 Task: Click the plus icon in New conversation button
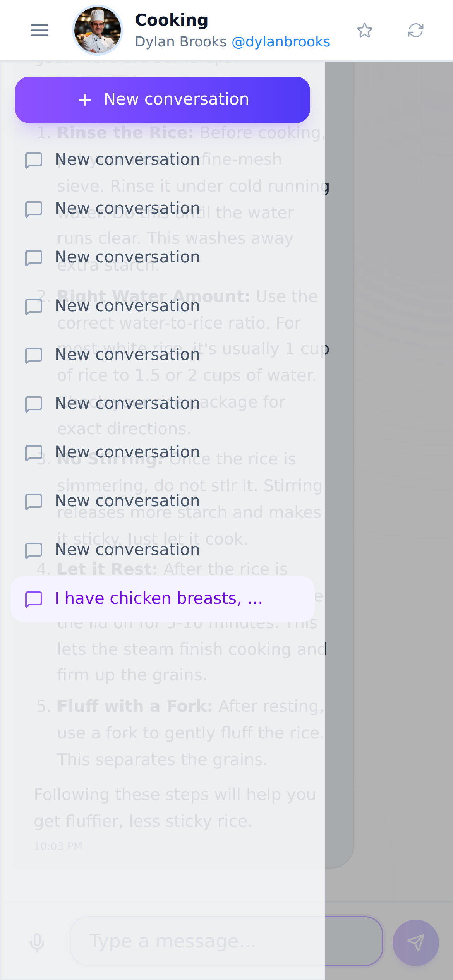click(x=85, y=100)
